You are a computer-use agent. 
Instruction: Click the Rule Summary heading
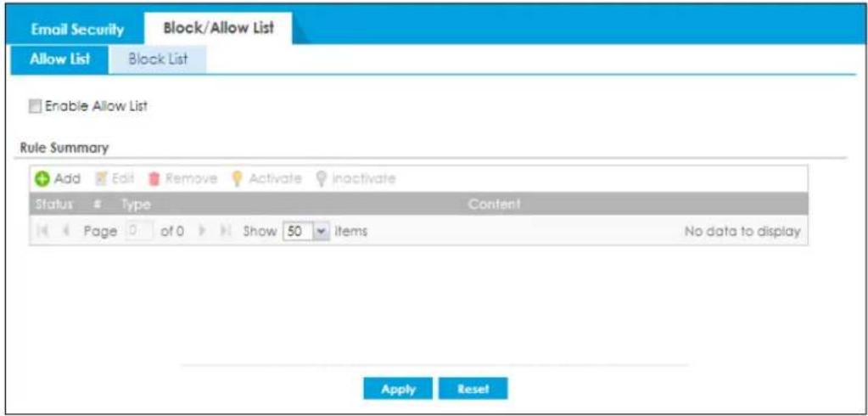coord(64,148)
